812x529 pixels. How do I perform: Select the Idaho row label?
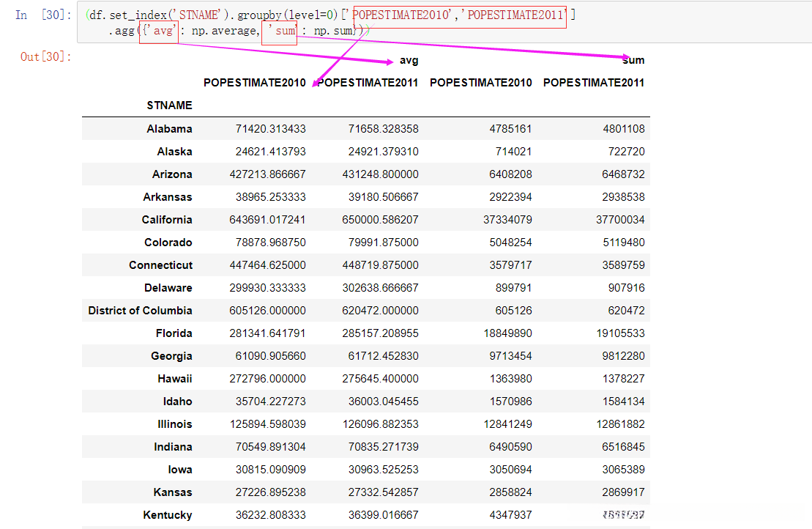178,402
